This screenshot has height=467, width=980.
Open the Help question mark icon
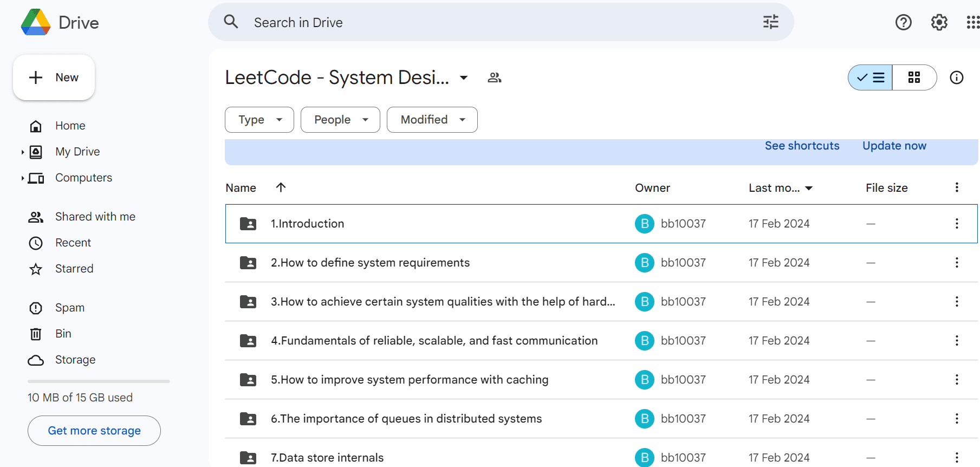click(x=903, y=22)
